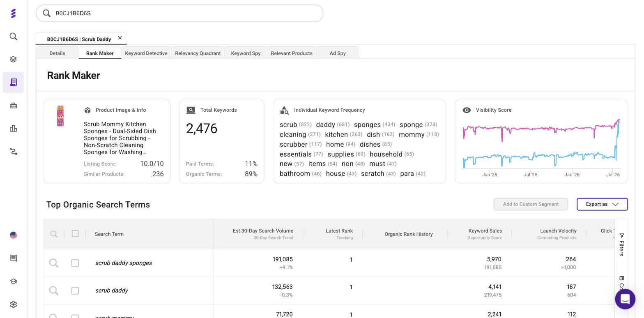
Task: Open the Keyword Spy tab
Action: (x=246, y=53)
